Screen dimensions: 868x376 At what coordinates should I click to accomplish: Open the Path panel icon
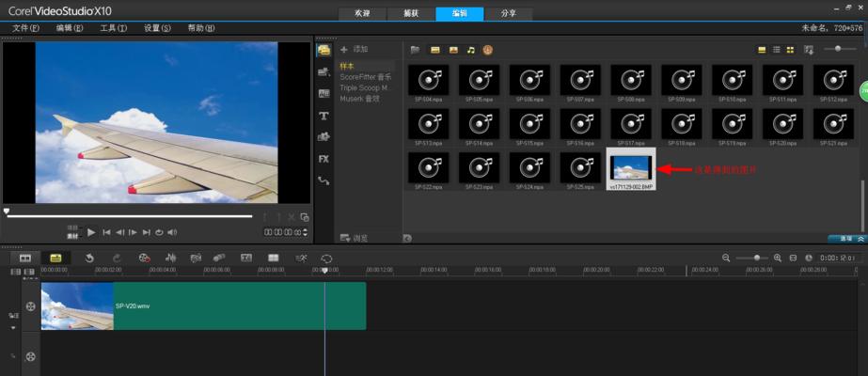coord(324,180)
